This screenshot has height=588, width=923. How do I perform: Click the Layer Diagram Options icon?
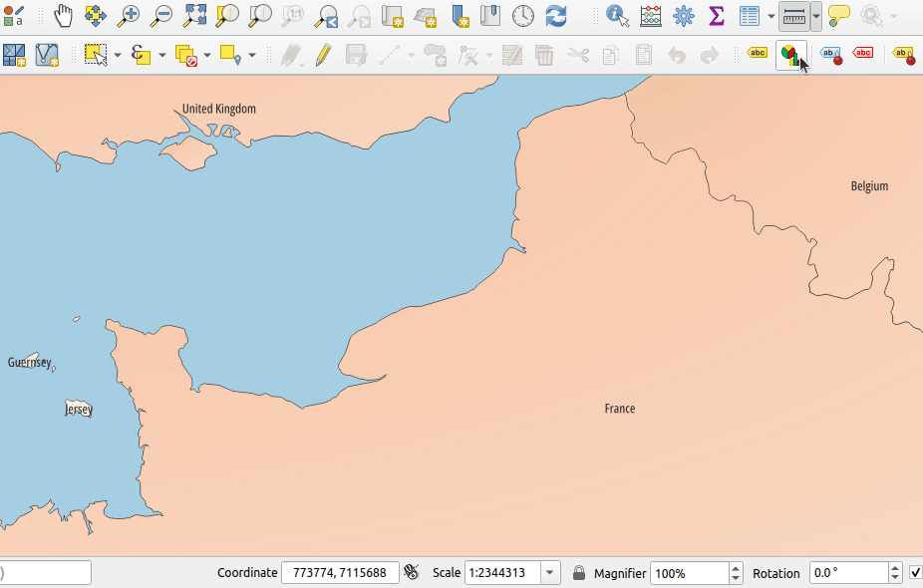pyautogui.click(x=789, y=54)
